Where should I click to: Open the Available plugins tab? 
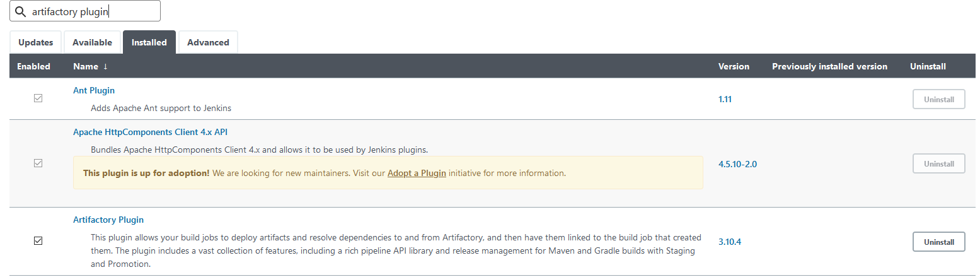tap(92, 42)
